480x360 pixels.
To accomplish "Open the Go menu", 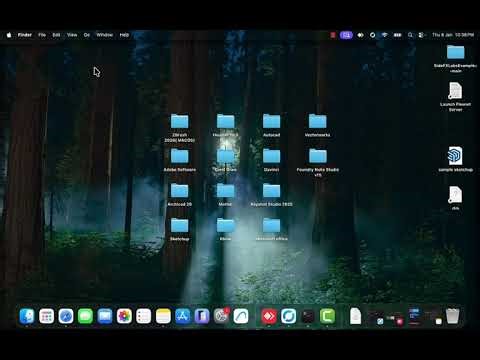I will tap(87, 35).
